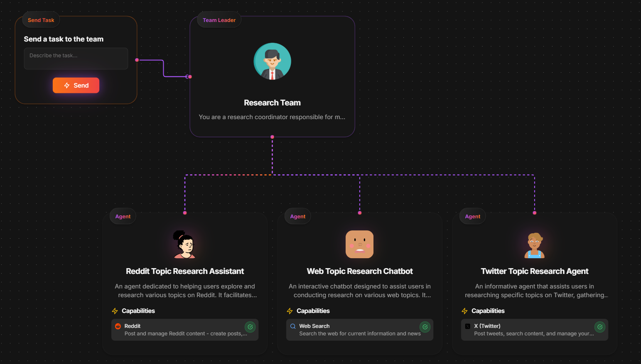Toggle the X (Twitter) capability green checkmark
This screenshot has height=364, width=641.
click(x=600, y=327)
